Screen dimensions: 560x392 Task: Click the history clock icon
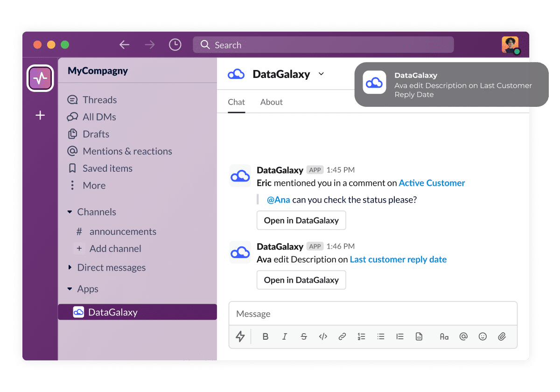[175, 45]
